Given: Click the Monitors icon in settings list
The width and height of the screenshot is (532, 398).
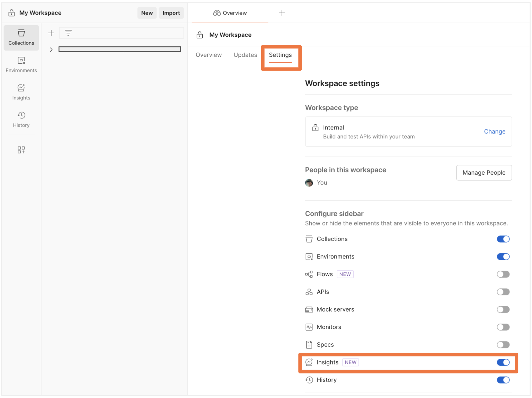Looking at the screenshot, I should click(309, 327).
